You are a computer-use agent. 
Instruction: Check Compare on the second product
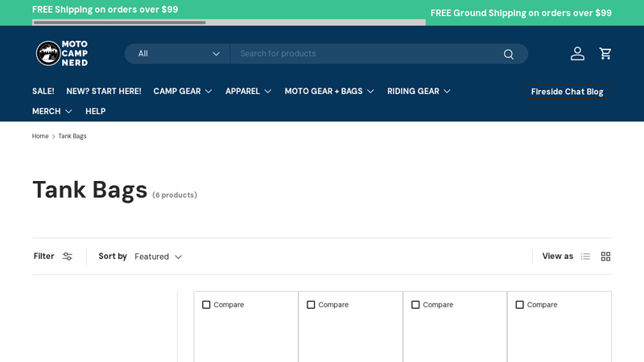(x=311, y=305)
